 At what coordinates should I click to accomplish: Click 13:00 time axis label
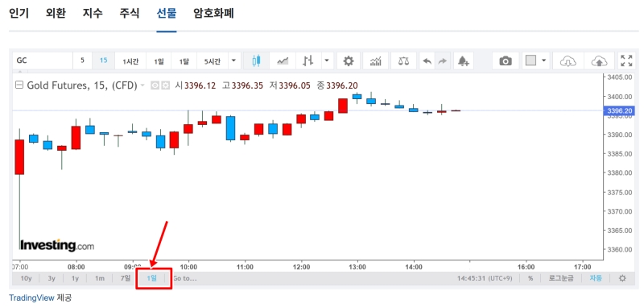[x=357, y=266]
